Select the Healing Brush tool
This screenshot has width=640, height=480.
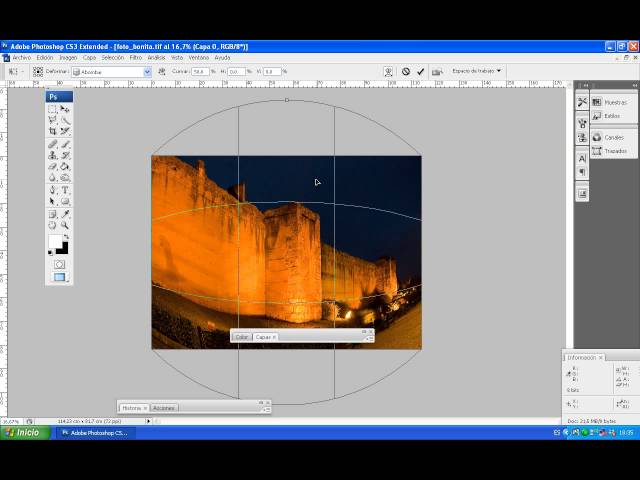click(x=53, y=144)
